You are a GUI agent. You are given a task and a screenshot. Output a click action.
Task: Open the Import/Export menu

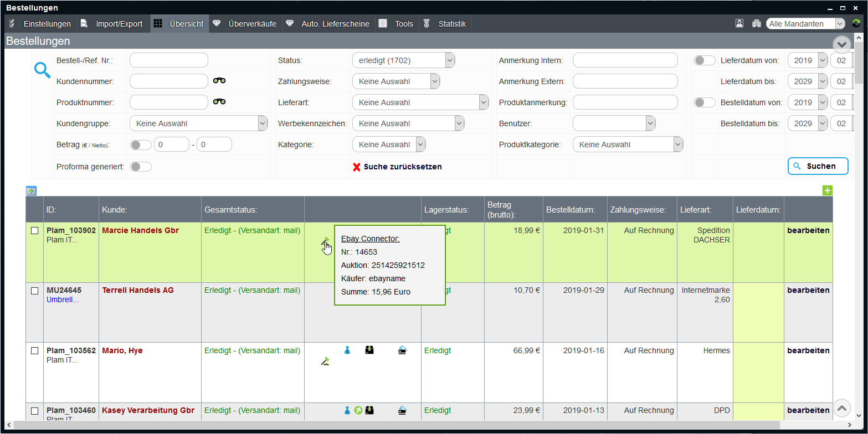pos(113,24)
